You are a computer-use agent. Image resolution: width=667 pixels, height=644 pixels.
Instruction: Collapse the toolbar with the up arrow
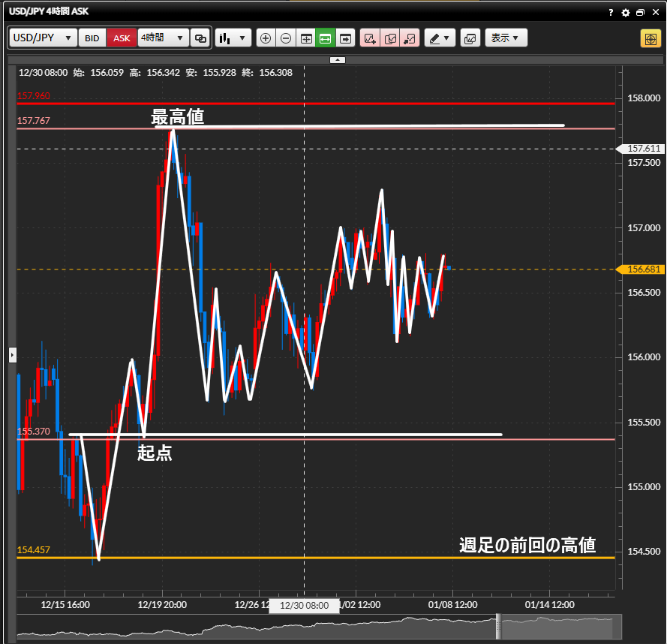click(338, 59)
